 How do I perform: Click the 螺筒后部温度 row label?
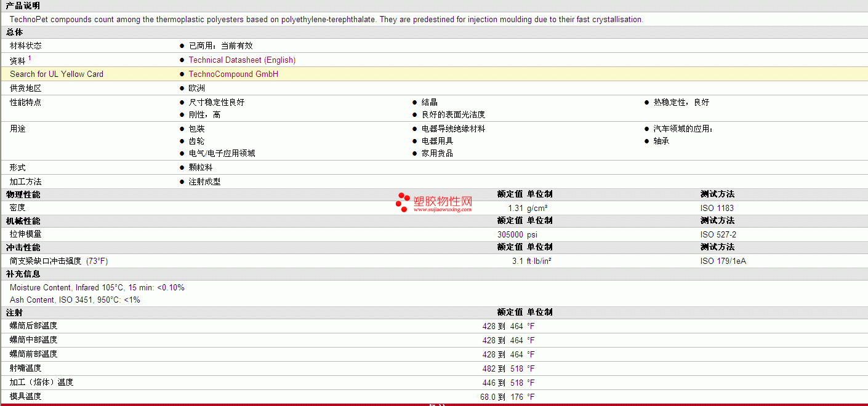point(34,326)
